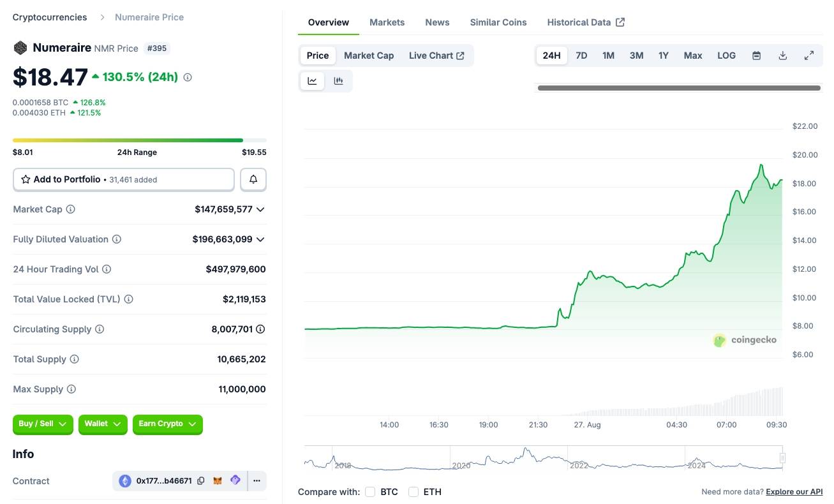834x504 pixels.
Task: Select the 7D time range
Action: [581, 56]
